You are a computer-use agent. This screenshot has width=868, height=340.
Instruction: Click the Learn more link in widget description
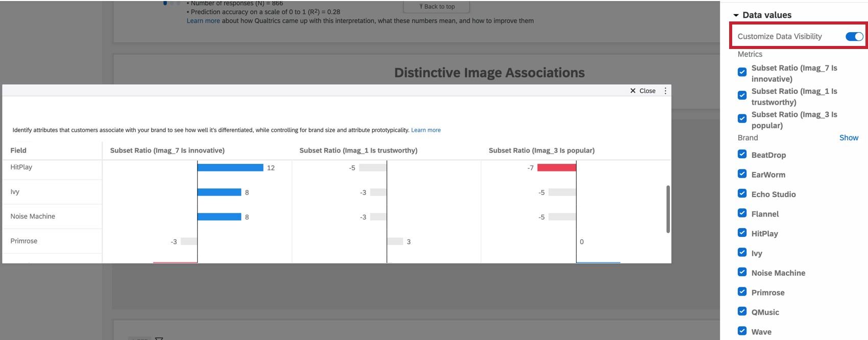[x=426, y=130]
